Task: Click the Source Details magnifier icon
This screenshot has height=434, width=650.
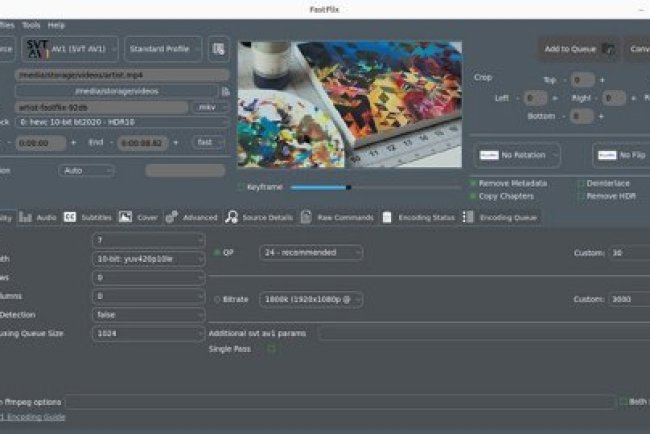Action: pos(231,217)
